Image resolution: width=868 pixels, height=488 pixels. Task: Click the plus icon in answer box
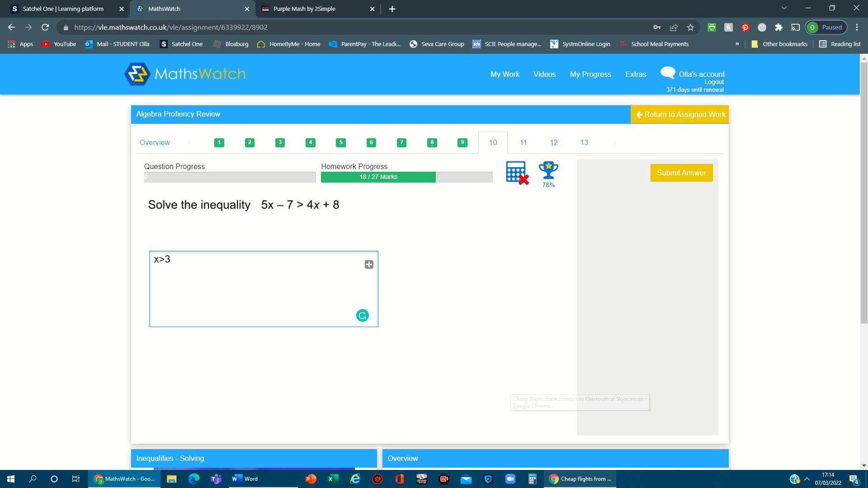click(x=369, y=265)
